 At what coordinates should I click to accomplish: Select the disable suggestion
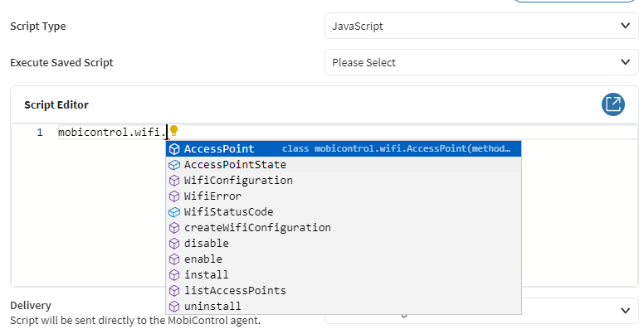pos(207,244)
